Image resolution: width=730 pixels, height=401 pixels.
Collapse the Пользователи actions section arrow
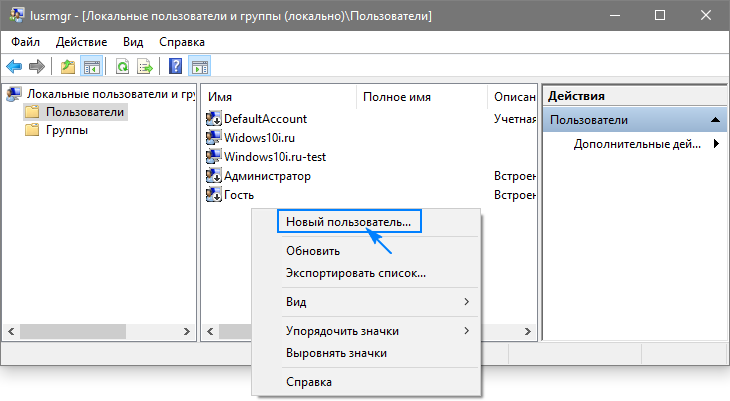click(x=715, y=120)
